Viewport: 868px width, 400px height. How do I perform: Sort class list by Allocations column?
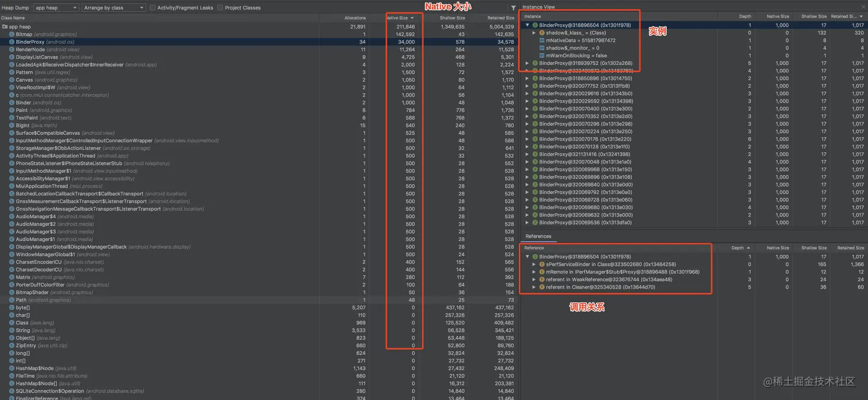355,18
